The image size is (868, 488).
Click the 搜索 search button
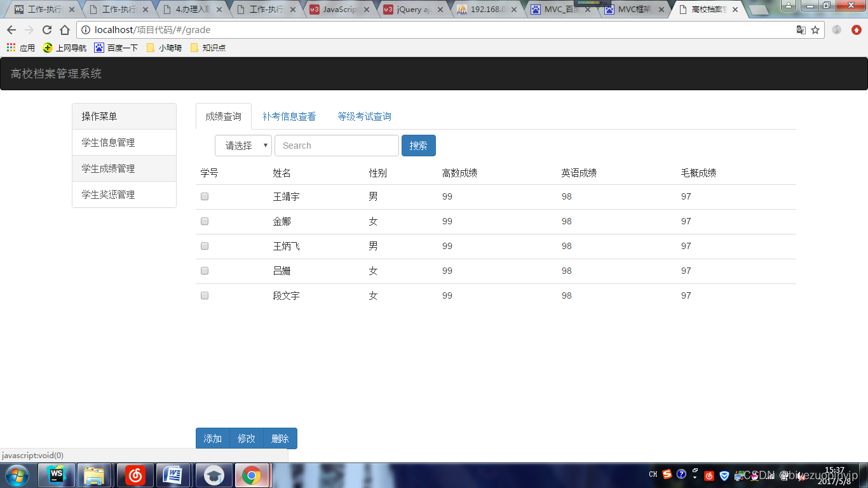tap(418, 145)
